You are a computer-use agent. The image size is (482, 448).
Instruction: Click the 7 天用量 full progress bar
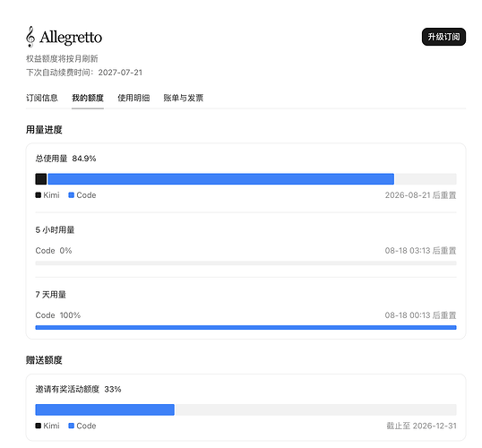click(x=245, y=328)
